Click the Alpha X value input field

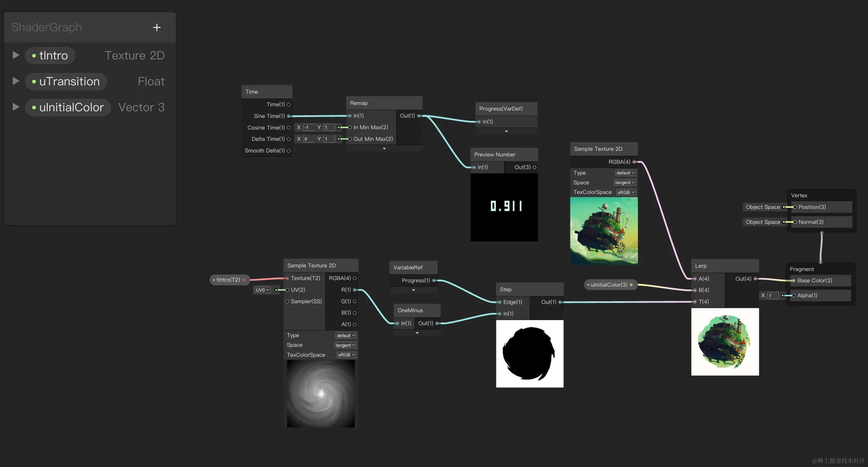tap(773, 296)
